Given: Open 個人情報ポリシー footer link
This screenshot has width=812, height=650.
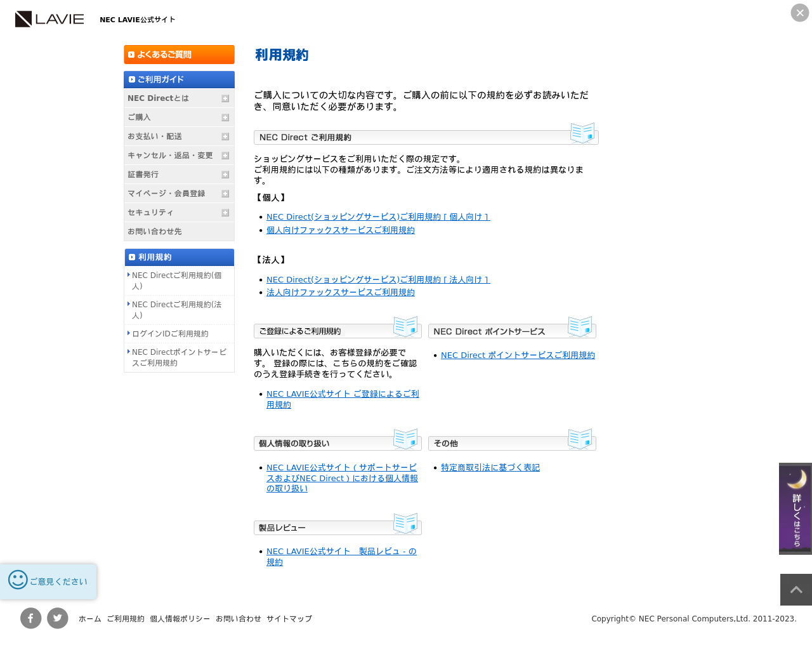Looking at the screenshot, I should pyautogui.click(x=180, y=619).
